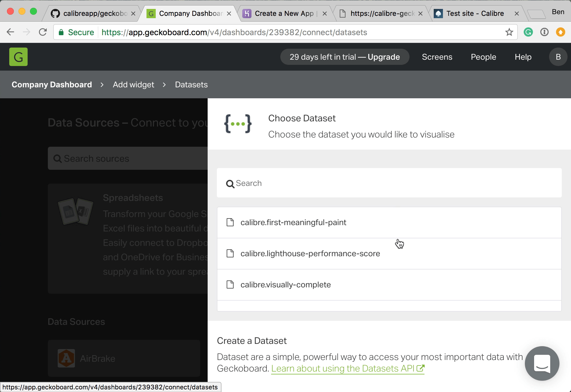Go to Company Dashboard breadcrumb
This screenshot has height=392, width=571.
click(x=52, y=84)
